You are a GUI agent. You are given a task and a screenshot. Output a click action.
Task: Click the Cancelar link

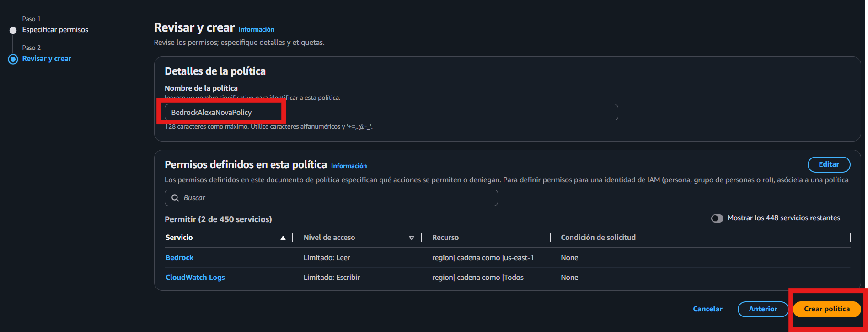pyautogui.click(x=707, y=309)
